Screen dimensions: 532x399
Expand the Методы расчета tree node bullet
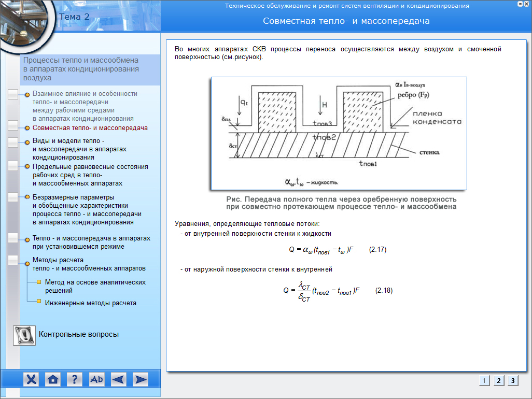click(27, 264)
